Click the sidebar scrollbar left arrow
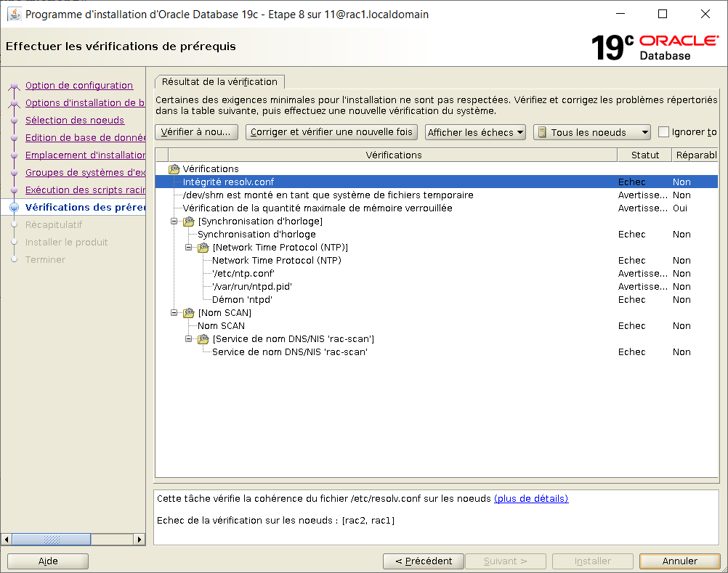 pyautogui.click(x=7, y=539)
